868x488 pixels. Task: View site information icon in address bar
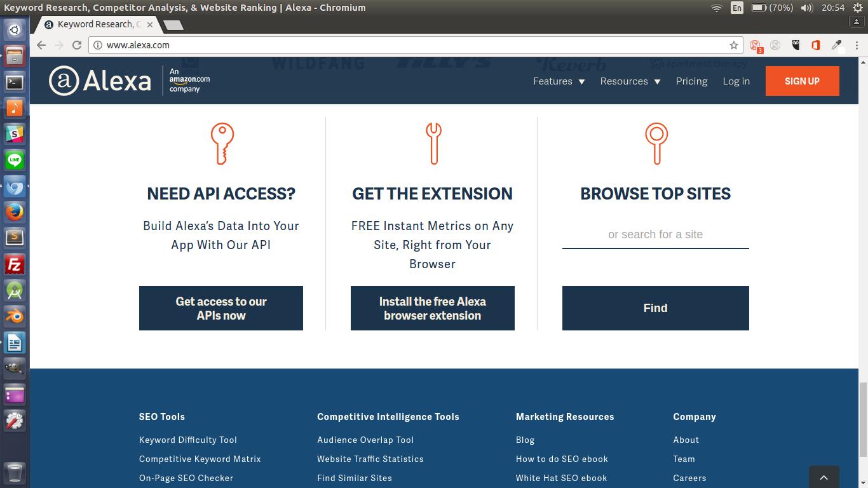[98, 45]
